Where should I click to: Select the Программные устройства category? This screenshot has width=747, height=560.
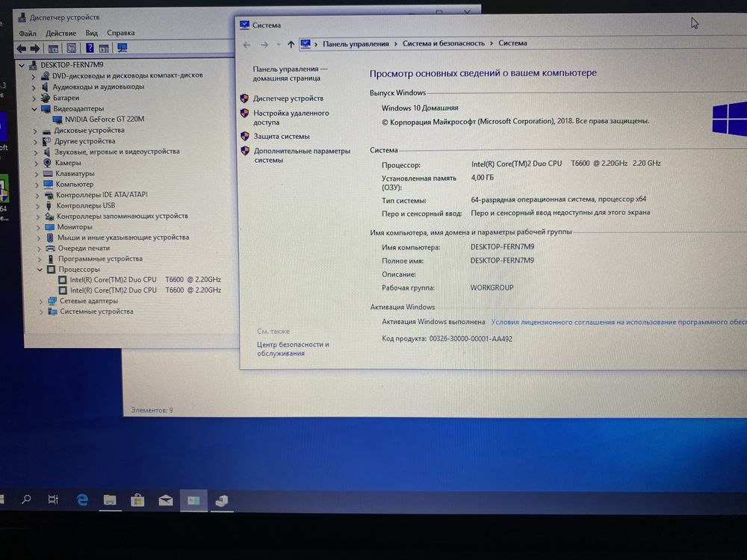(100, 258)
